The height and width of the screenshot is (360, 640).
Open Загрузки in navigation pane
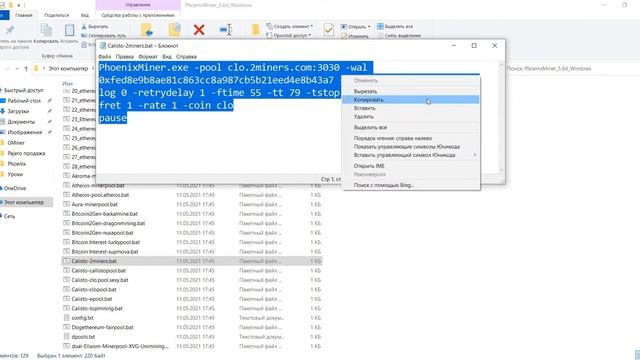[x=18, y=111]
